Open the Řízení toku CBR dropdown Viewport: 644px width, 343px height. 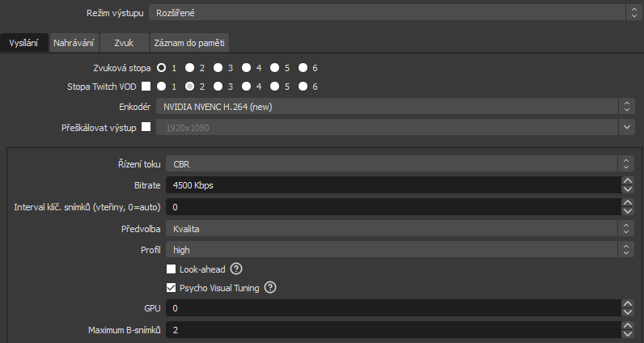(400, 164)
